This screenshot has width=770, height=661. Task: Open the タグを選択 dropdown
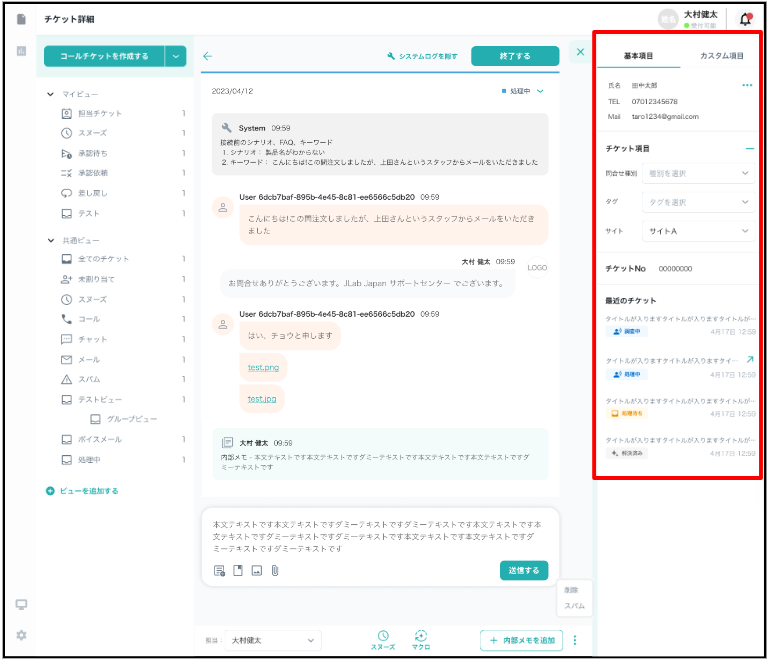697,202
